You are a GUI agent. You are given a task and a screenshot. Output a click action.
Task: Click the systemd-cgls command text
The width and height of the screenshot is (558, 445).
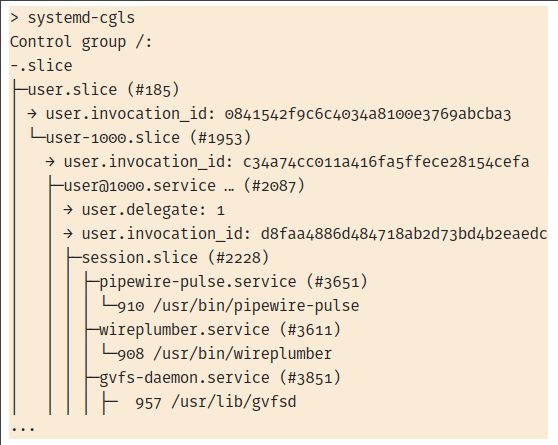tap(81, 18)
